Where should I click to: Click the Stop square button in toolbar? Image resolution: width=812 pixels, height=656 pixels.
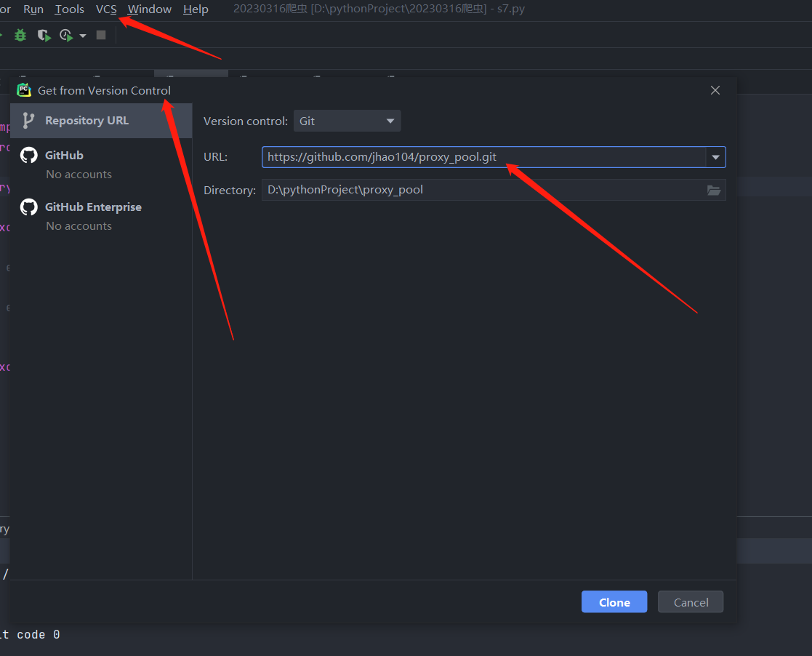(101, 35)
